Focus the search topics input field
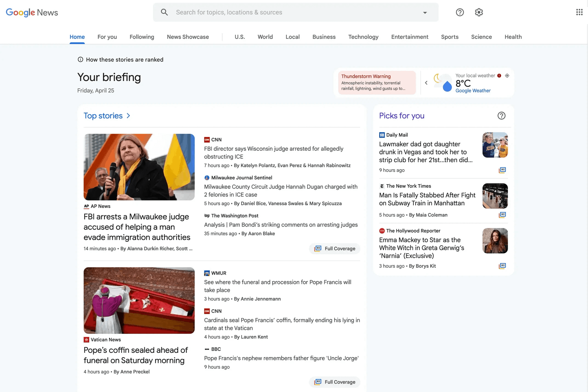The width and height of the screenshot is (588, 392). coord(296,12)
